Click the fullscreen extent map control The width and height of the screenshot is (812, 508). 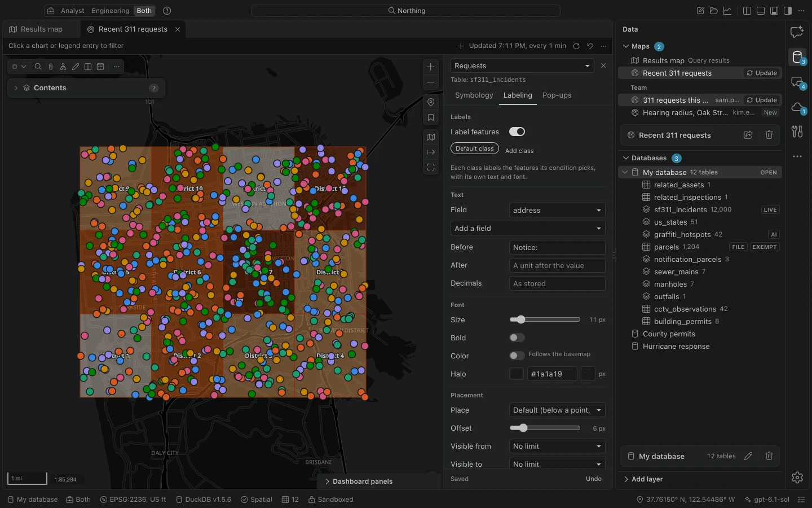pyautogui.click(x=431, y=167)
